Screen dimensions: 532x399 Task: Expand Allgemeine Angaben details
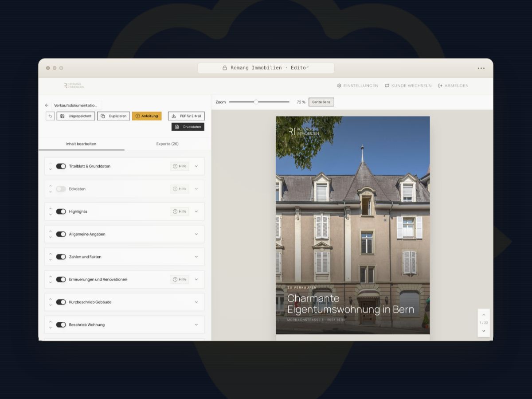(196, 234)
